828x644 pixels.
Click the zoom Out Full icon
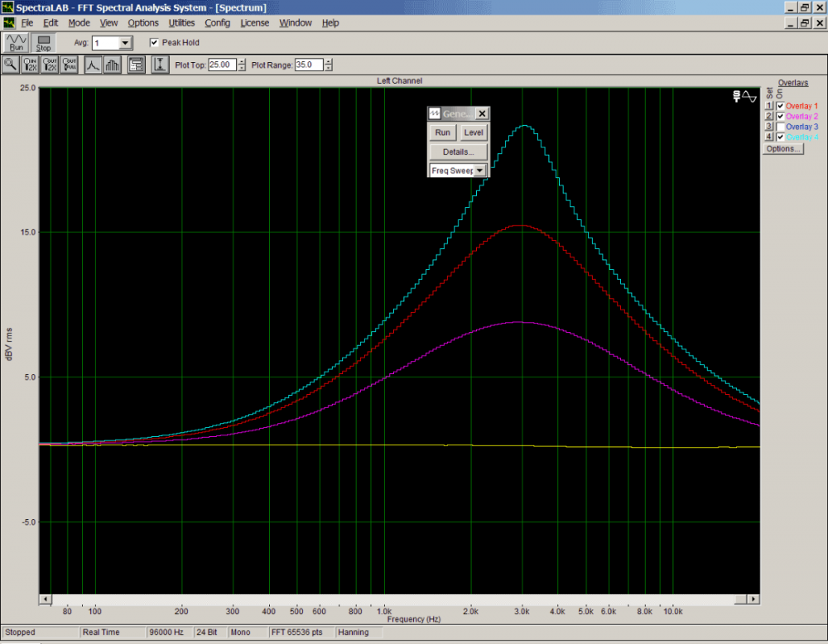70,65
